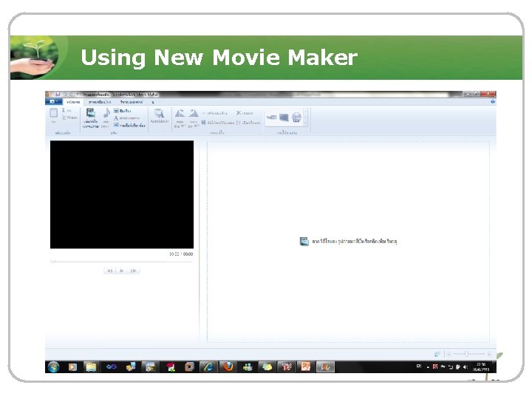The height and width of the screenshot is (399, 532).
Task: Click the Previous frame button
Action: (109, 270)
